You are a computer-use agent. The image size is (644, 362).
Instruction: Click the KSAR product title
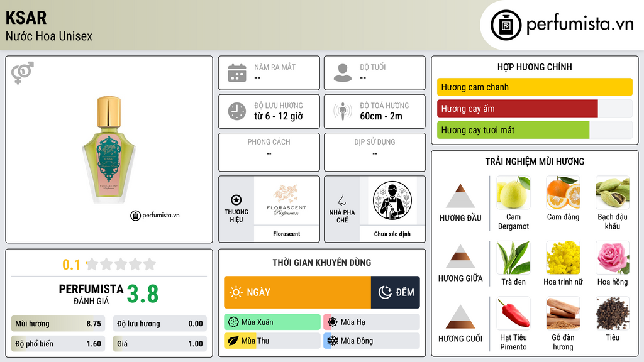point(26,18)
